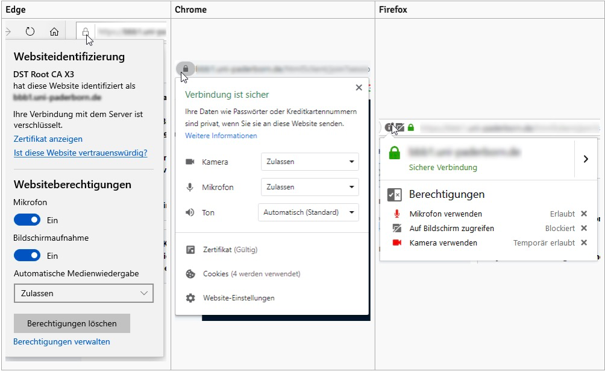Toggle the Bildschirmaufnahme switch in Edge
The image size is (605, 371).
click(27, 255)
